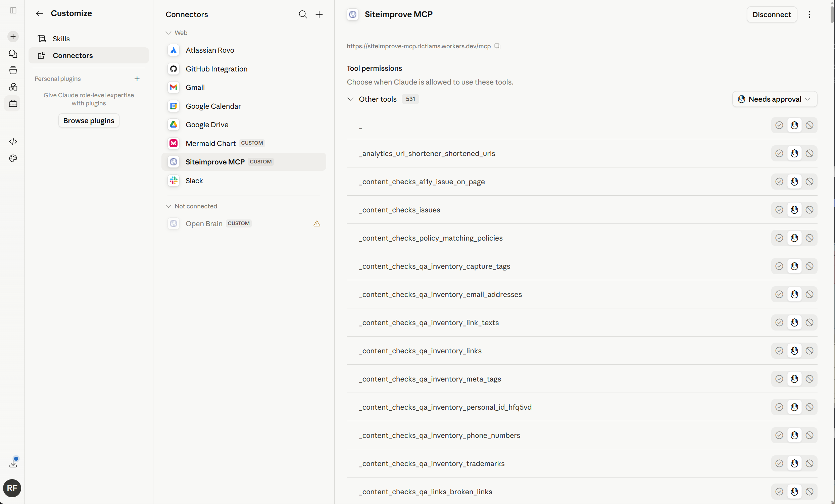Collapse the Web connectors group
835x504 pixels.
168,33
